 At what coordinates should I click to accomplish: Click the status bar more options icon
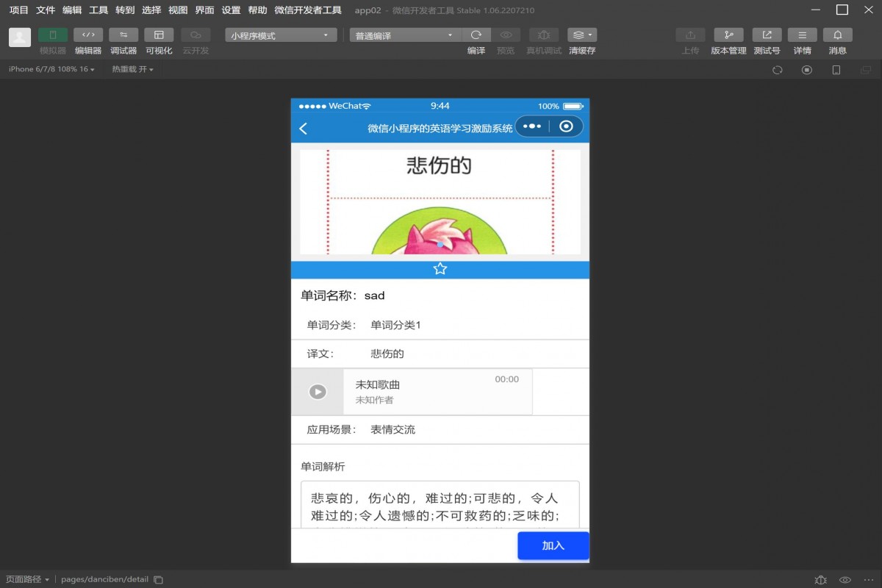pos(868,579)
